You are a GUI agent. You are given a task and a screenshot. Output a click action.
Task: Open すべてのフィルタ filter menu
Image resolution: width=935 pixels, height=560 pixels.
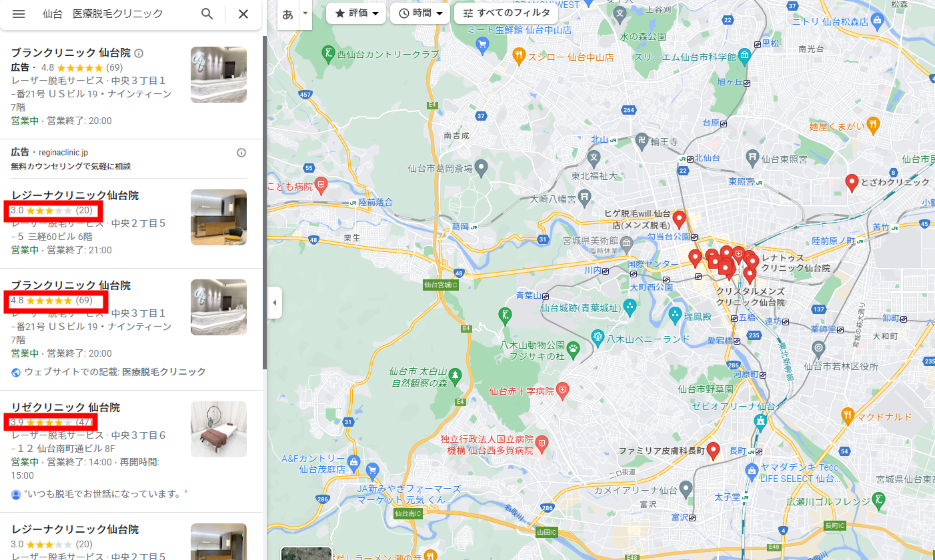(506, 13)
